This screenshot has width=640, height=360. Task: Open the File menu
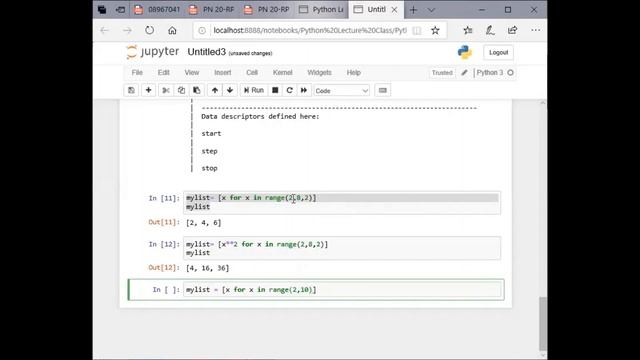click(137, 73)
